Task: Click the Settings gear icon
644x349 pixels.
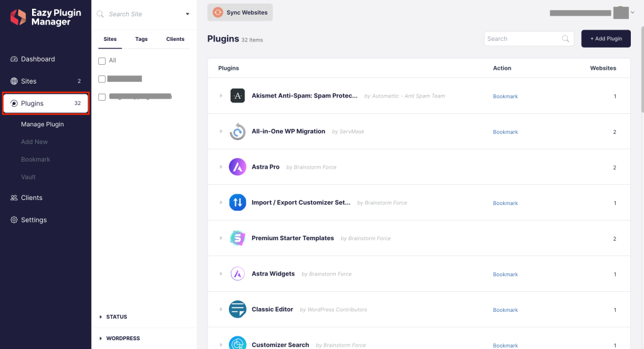Action: tap(14, 220)
